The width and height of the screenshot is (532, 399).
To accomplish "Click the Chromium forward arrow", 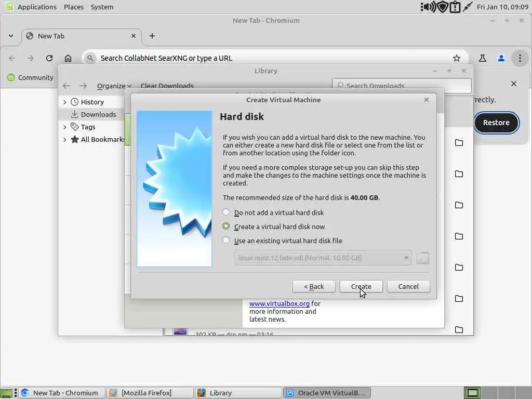I will click(31, 58).
